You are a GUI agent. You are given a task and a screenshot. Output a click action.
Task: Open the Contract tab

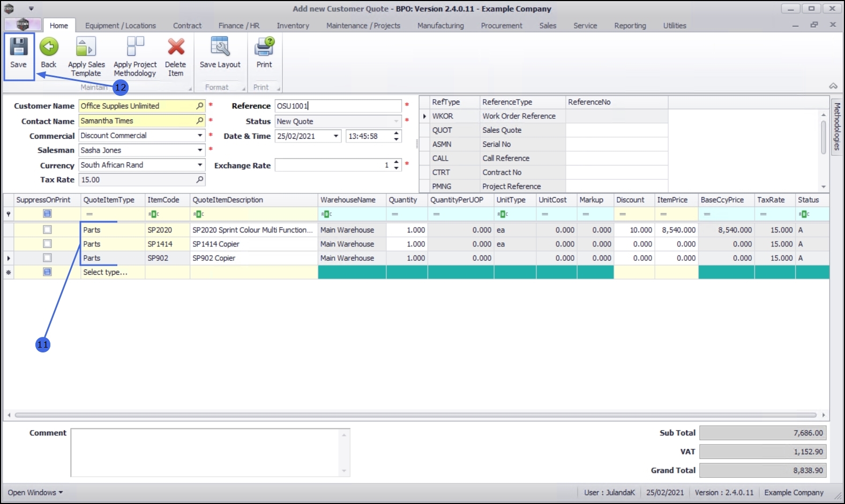[187, 26]
